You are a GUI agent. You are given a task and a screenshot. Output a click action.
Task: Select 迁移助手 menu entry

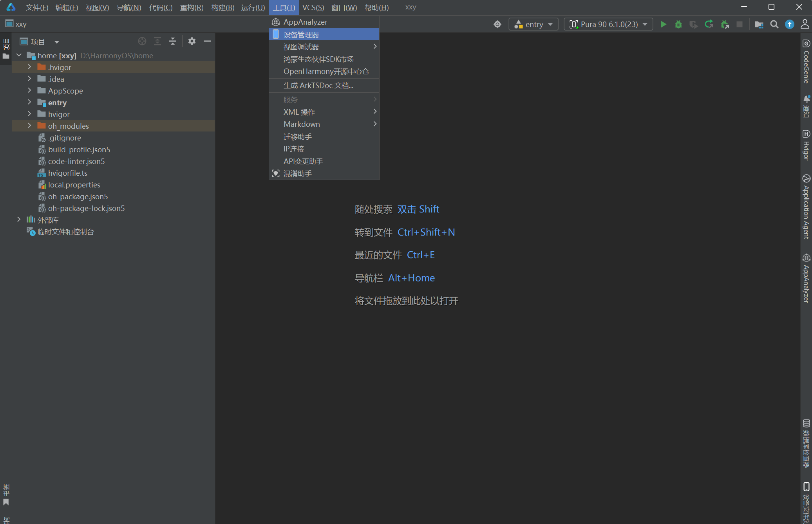click(x=324, y=137)
